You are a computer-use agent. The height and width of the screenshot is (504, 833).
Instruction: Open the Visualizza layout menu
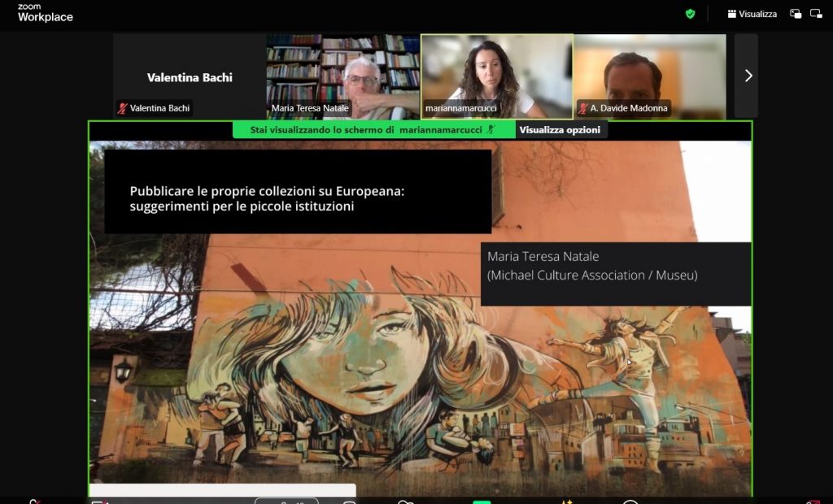click(752, 14)
